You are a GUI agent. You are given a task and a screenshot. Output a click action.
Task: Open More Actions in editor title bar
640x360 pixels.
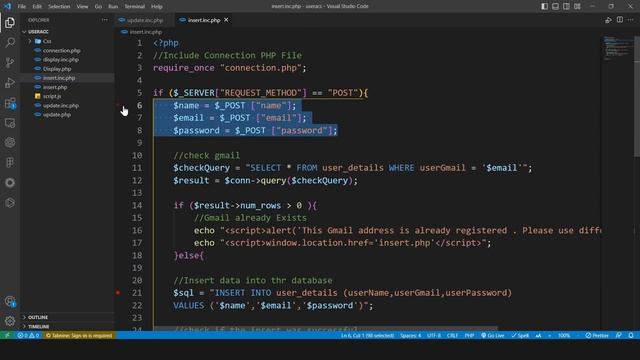click(x=631, y=20)
